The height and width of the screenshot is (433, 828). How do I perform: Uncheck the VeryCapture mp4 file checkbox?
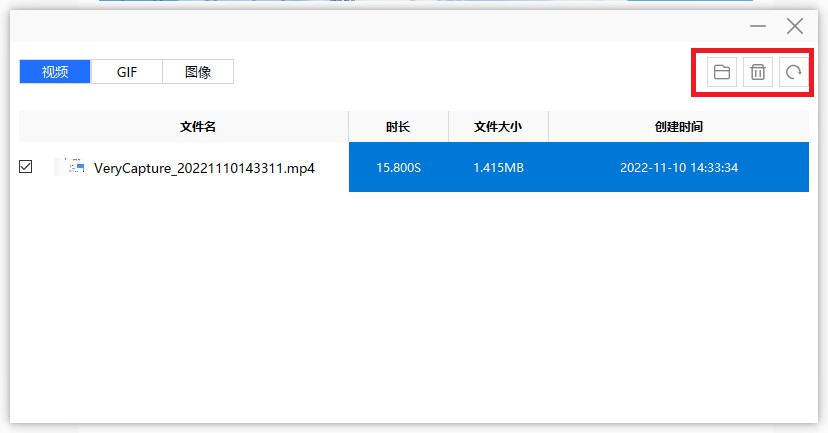click(x=26, y=167)
